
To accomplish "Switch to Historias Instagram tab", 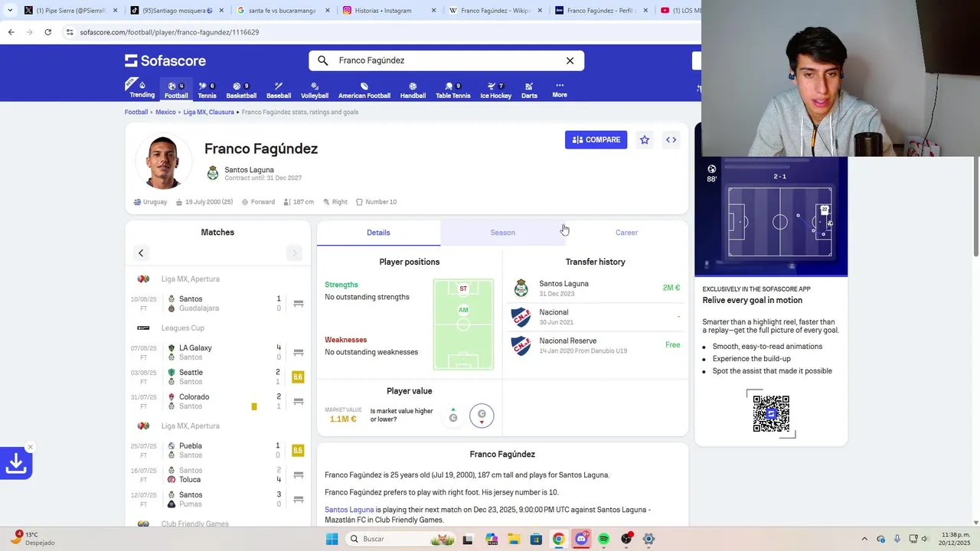I will pyautogui.click(x=387, y=11).
